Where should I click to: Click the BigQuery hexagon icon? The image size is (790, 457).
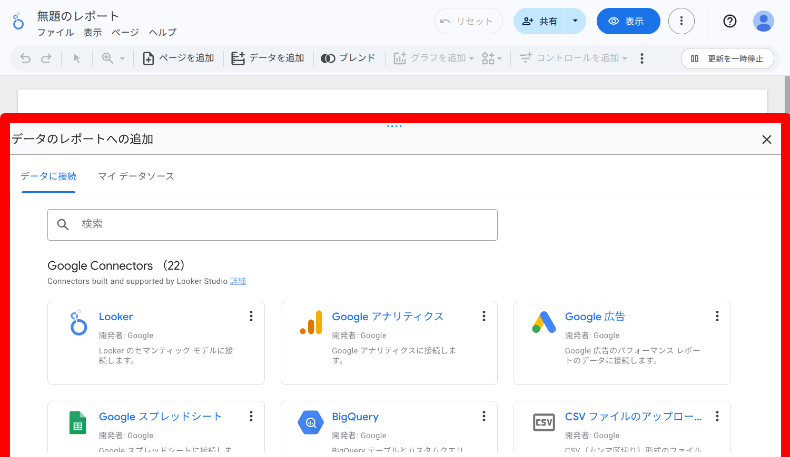coord(311,422)
